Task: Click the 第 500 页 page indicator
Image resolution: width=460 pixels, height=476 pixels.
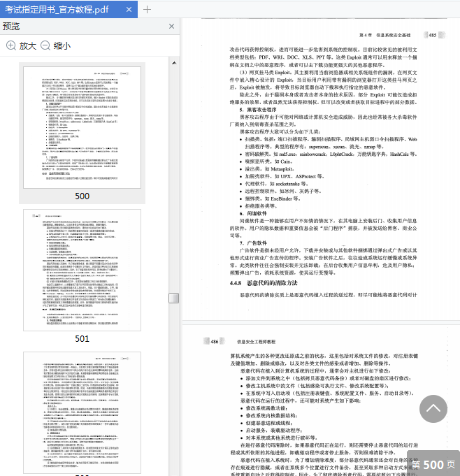Action: point(433,464)
